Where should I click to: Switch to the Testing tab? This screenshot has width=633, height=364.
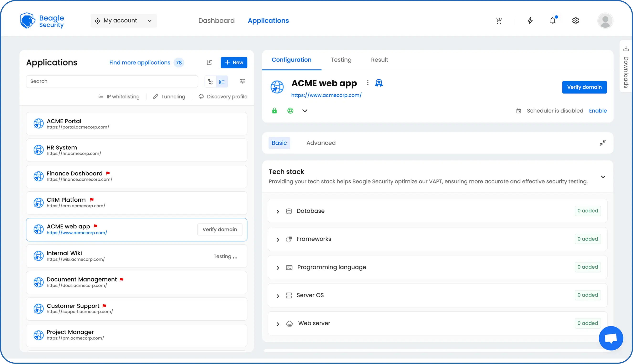pyautogui.click(x=341, y=60)
